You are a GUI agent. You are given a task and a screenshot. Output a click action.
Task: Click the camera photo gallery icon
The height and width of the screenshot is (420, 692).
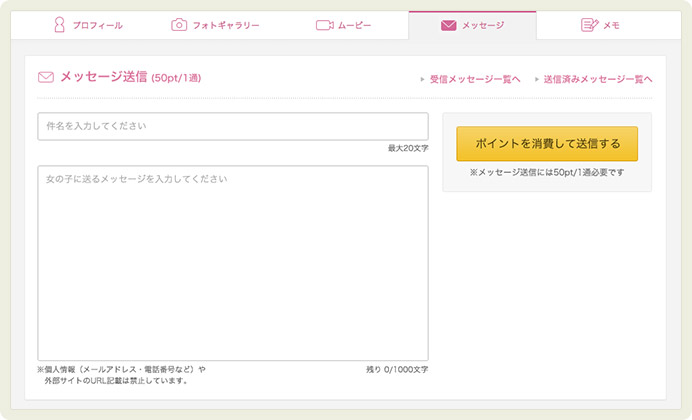179,25
